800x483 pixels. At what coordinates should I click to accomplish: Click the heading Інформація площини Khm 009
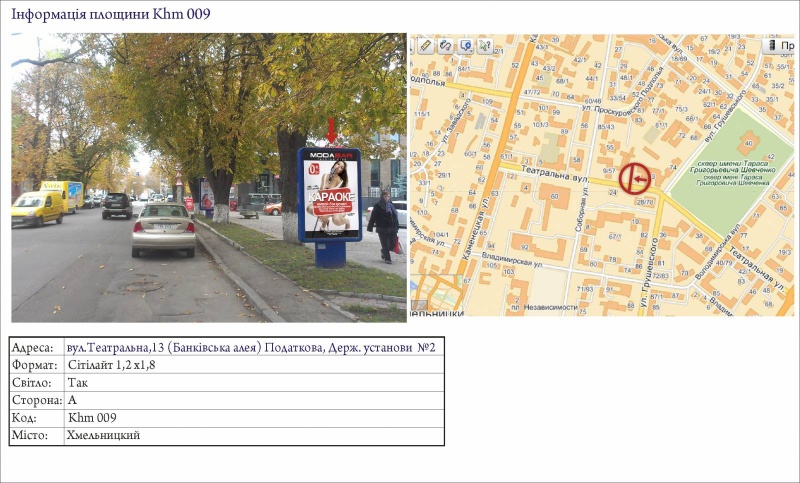(x=110, y=14)
